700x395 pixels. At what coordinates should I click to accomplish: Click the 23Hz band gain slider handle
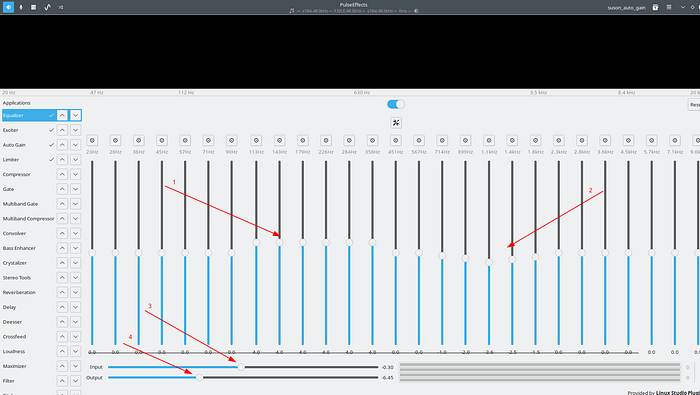92,253
